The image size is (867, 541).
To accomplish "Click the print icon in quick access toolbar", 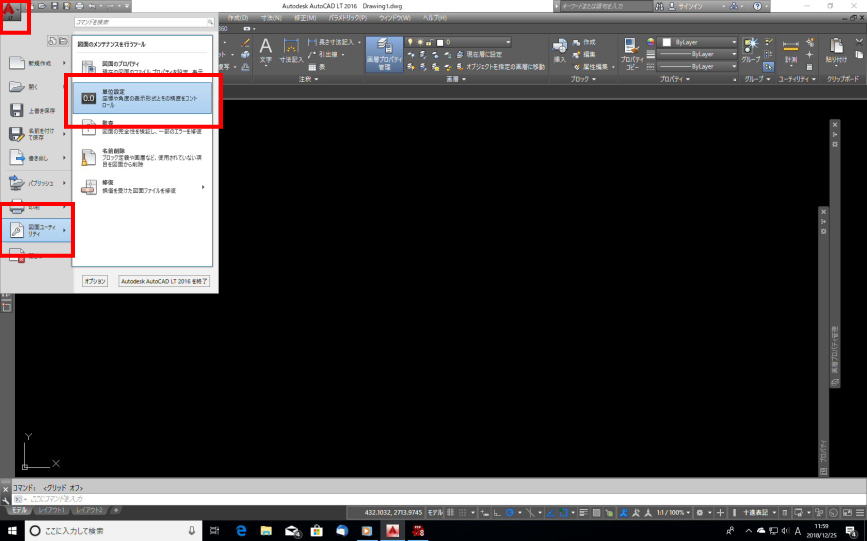I will (x=79, y=6).
